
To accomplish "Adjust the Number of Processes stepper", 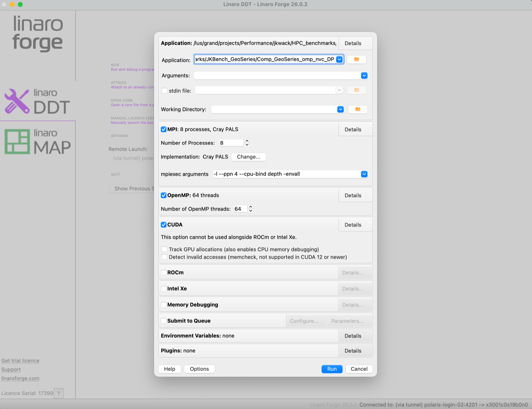I will click(x=247, y=143).
